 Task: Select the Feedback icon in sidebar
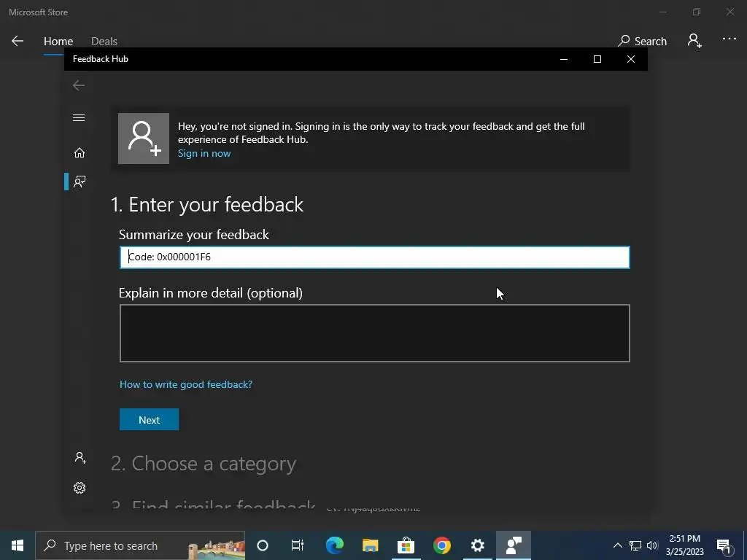[80, 182]
